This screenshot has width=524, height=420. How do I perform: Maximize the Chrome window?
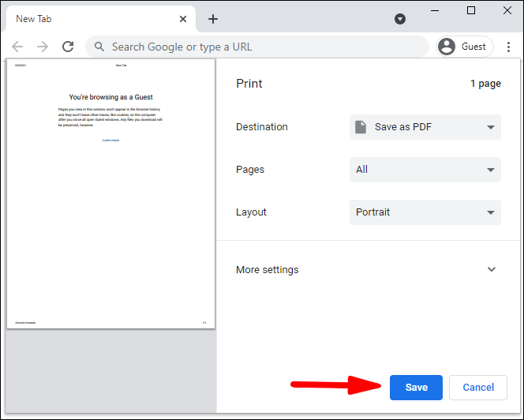click(x=471, y=11)
